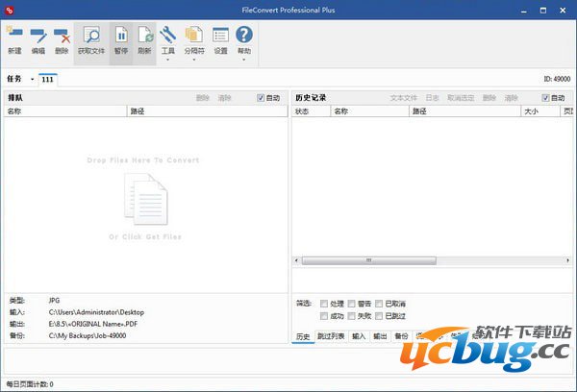
Task: Enable the 失败 filter checkbox
Action: [x=351, y=316]
